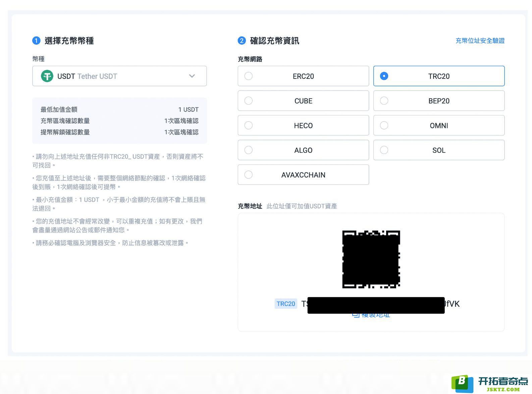Click the TRC20 tag beside the address

pyautogui.click(x=286, y=304)
